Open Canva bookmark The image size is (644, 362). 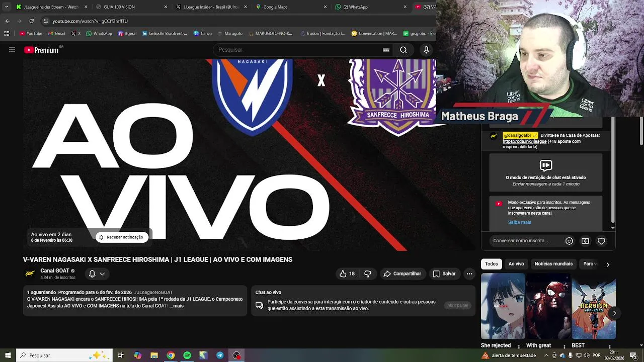[x=203, y=34]
